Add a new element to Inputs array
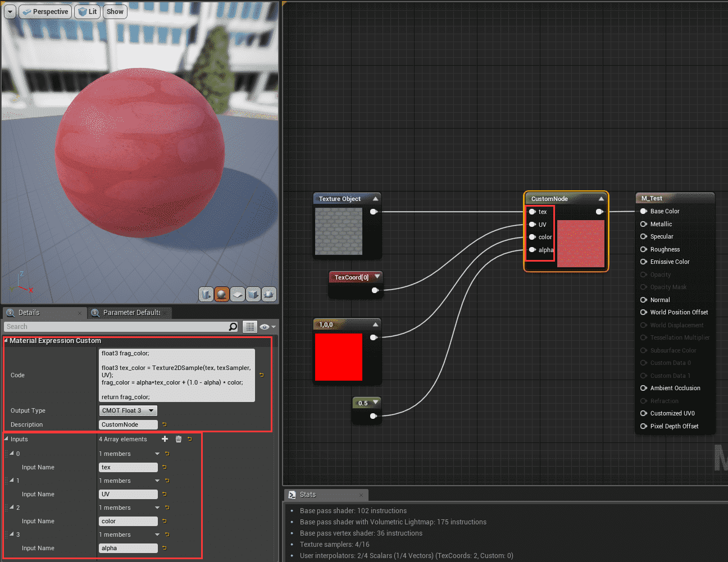 click(x=165, y=439)
